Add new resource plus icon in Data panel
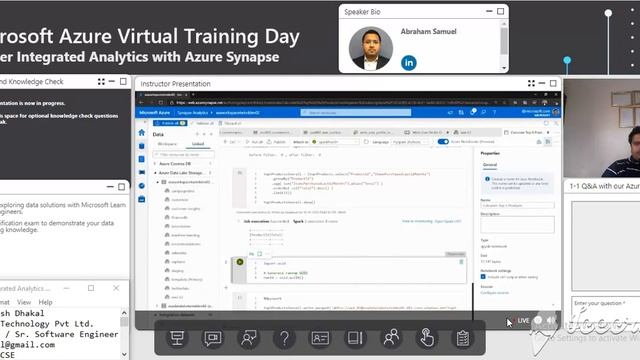Viewport: 640px width, 360px height. (197, 134)
